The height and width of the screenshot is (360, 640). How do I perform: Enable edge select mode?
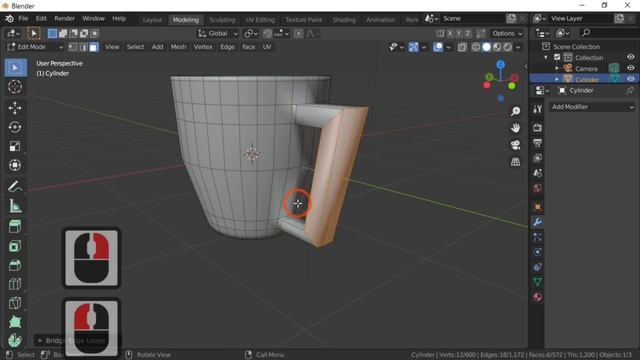(x=83, y=47)
